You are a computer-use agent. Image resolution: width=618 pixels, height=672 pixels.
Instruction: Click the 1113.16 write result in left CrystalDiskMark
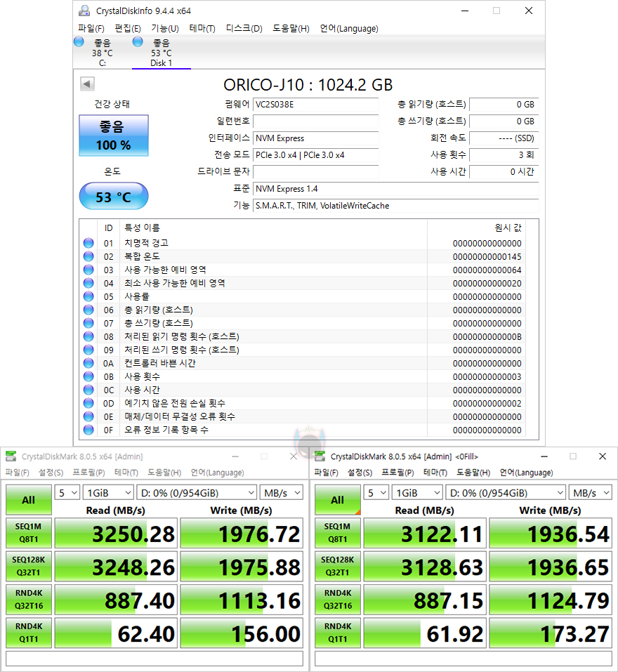242,600
